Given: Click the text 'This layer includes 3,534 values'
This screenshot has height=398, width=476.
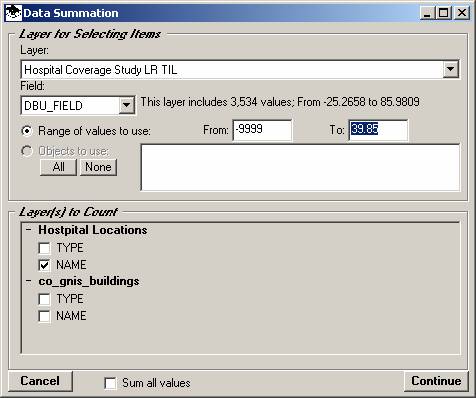Looking at the screenshot, I should pos(216,102).
